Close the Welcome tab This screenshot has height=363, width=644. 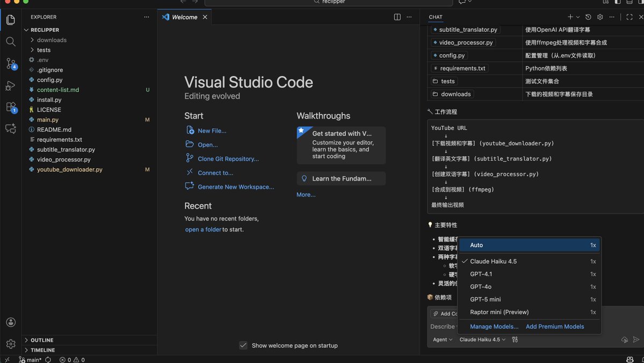coord(205,17)
